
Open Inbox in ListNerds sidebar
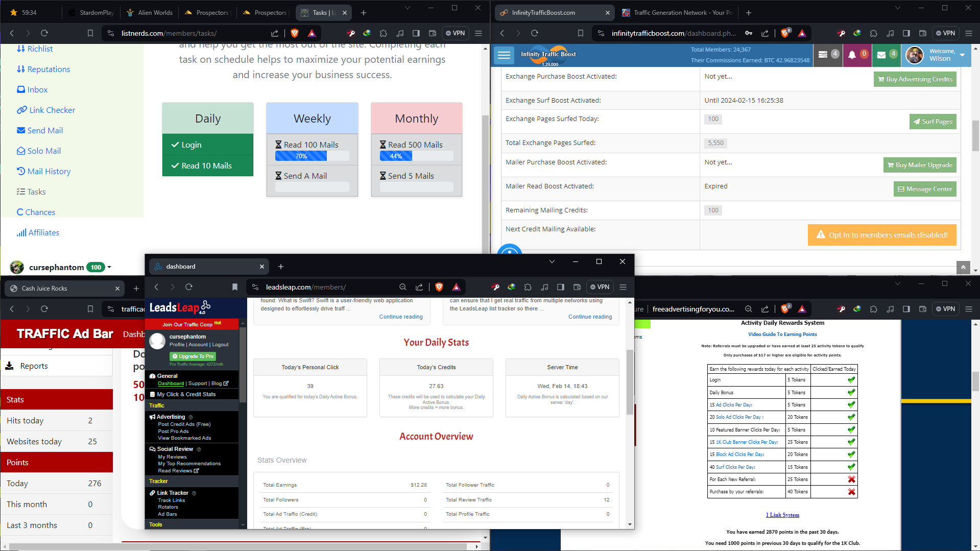coord(32,90)
